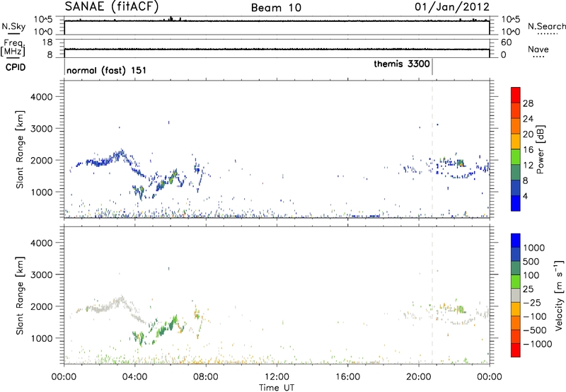Click '1000' on the Velocity panel range axis

click(x=42, y=338)
